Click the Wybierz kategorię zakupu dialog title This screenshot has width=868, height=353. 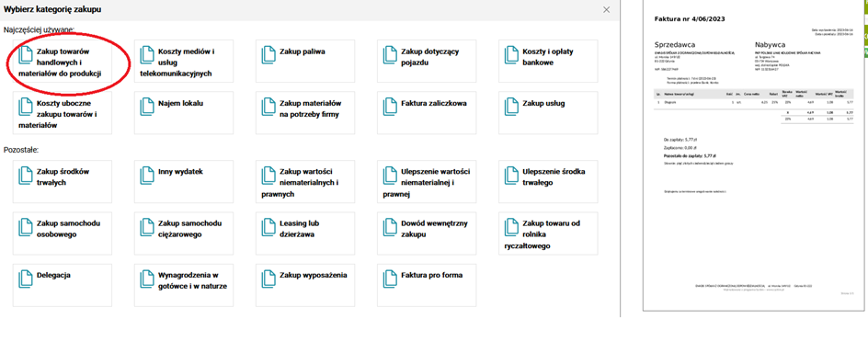pyautogui.click(x=52, y=9)
